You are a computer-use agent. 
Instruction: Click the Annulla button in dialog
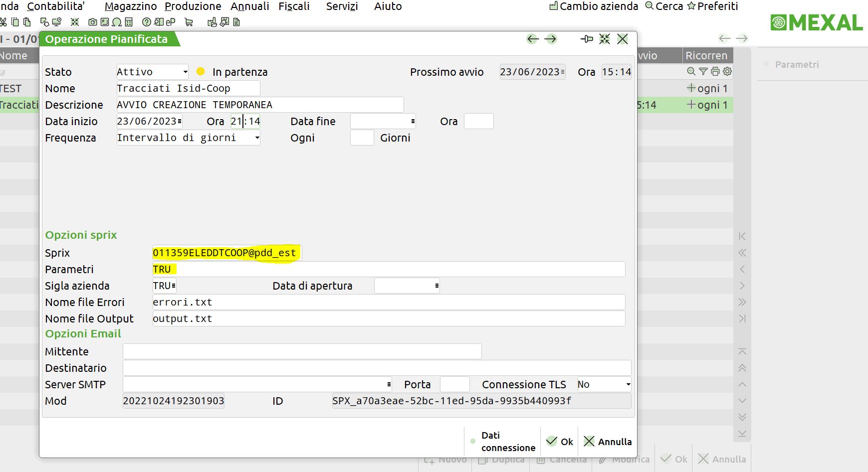[x=608, y=442]
